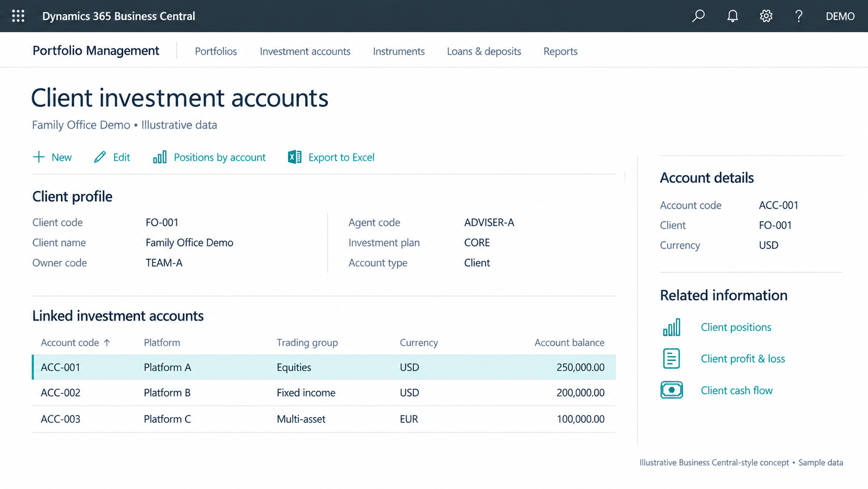Click the Platform column header
Viewport: 868px width, 489px height.
162,342
